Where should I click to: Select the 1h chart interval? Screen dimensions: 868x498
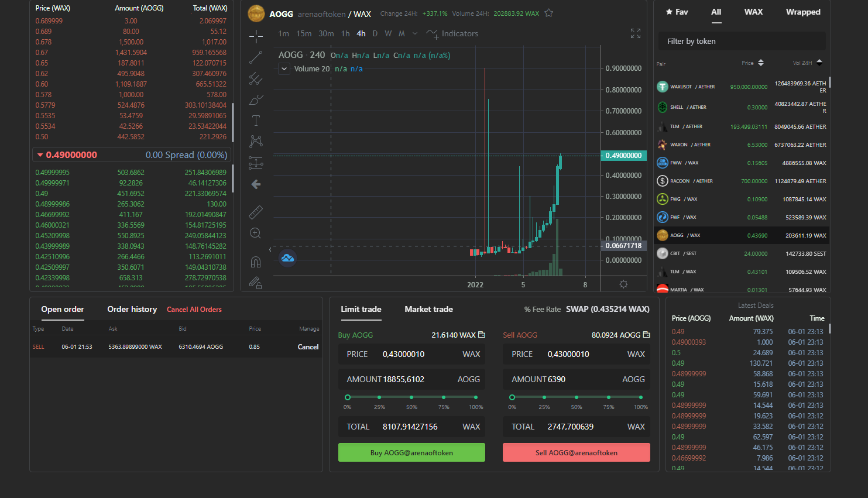[345, 33]
